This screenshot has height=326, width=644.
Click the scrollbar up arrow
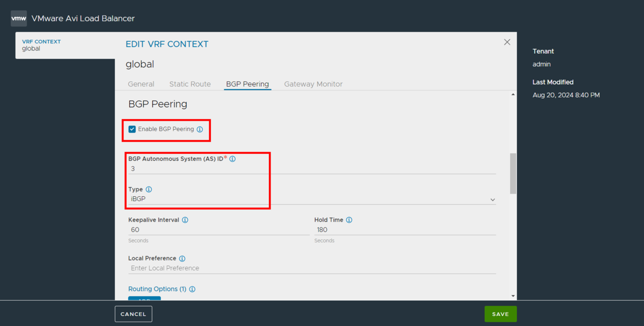pos(513,95)
